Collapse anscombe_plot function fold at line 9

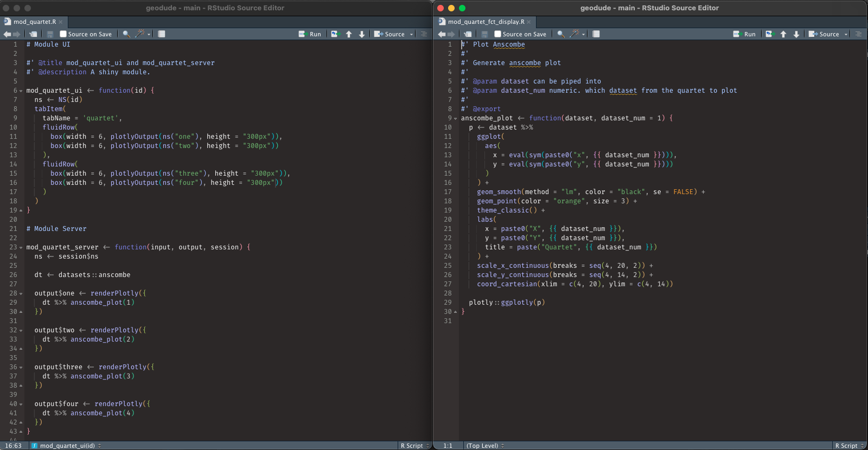[456, 119]
